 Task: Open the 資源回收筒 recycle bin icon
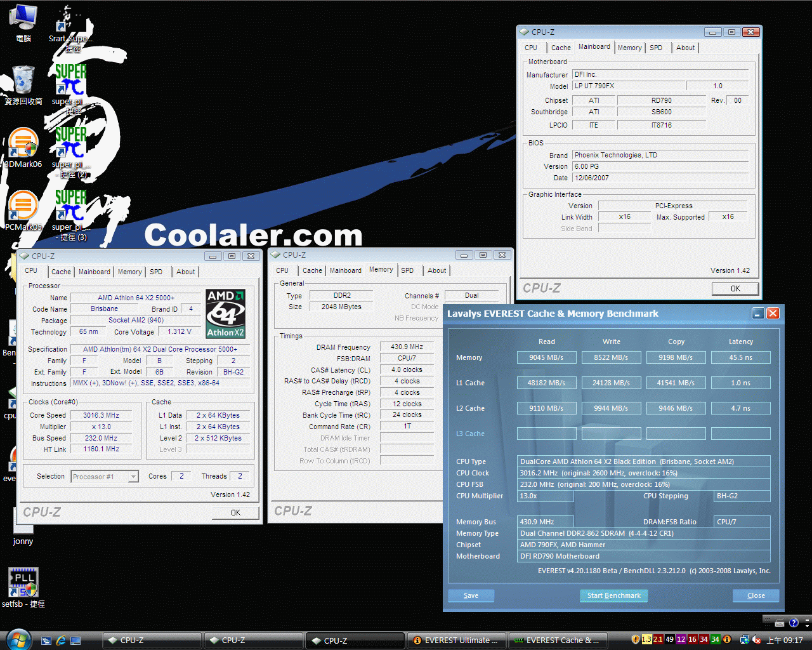tap(23, 84)
